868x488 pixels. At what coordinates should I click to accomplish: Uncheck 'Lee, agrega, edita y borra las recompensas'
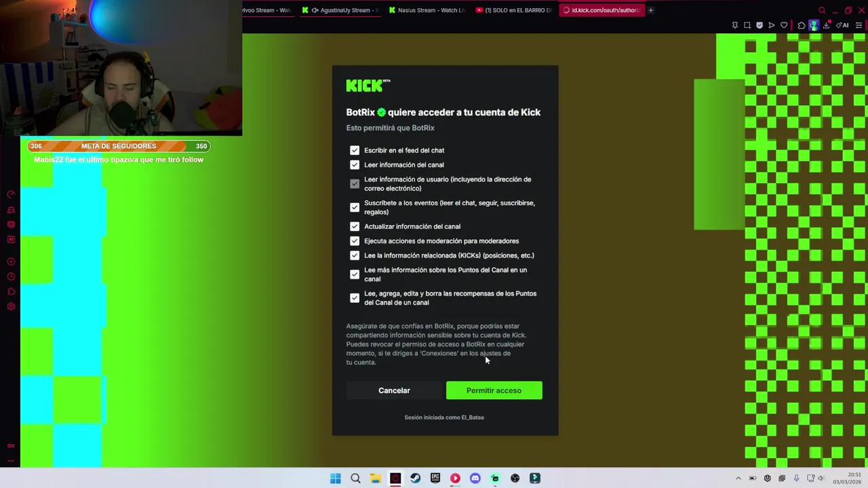coord(355,298)
